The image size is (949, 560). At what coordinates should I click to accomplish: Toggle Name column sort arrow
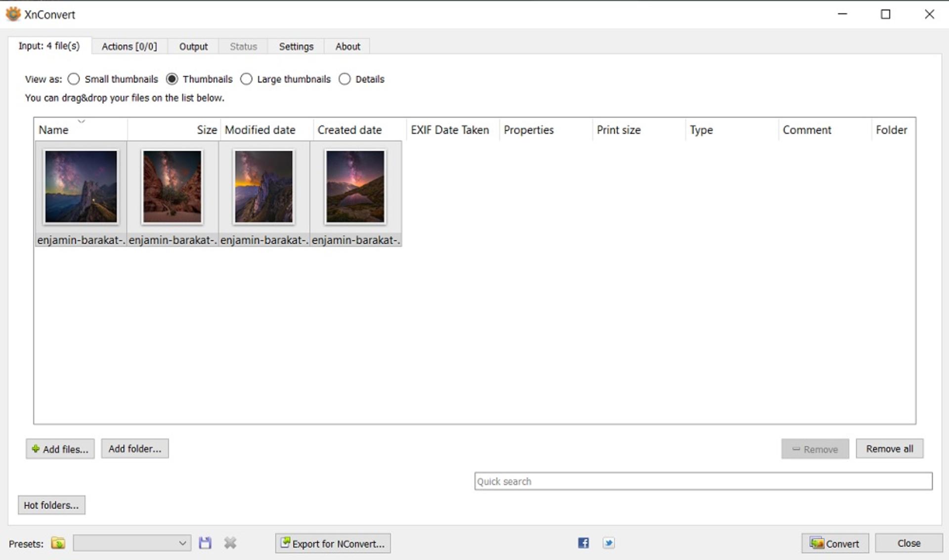point(82,121)
